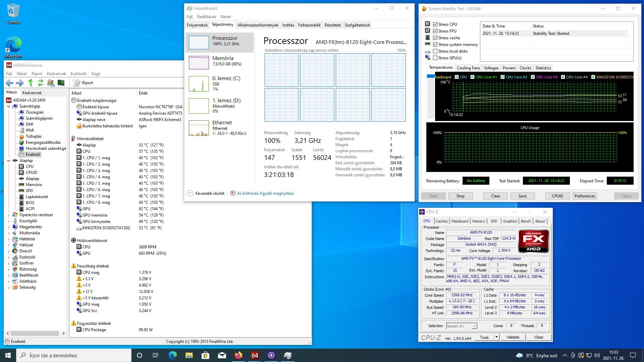Switch to Voltages tab in Stability Test
Viewport: 644px width, 362px height.
(491, 68)
